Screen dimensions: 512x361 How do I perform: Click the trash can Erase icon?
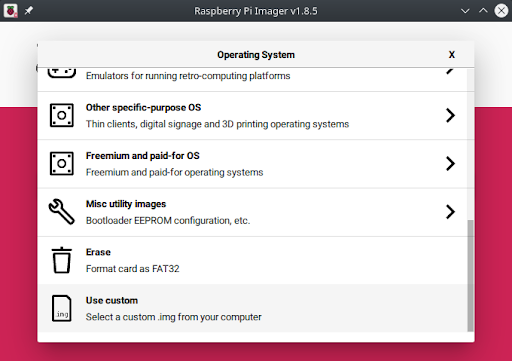62,260
